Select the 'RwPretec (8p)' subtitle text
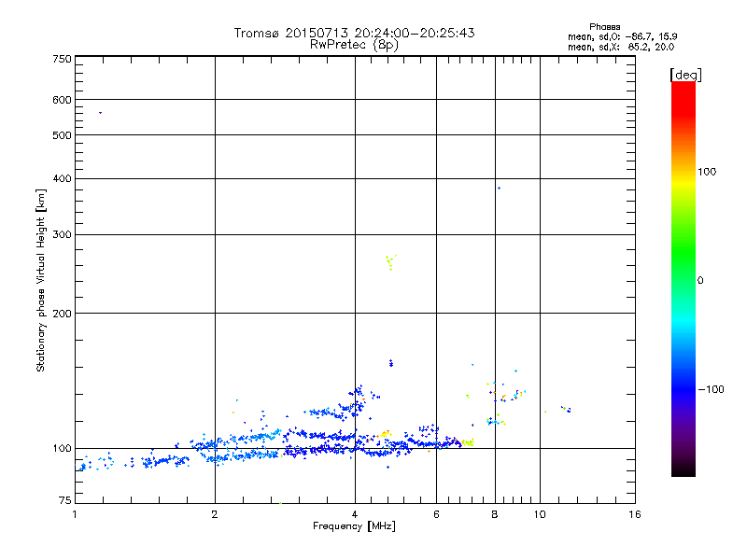 pyautogui.click(x=354, y=45)
